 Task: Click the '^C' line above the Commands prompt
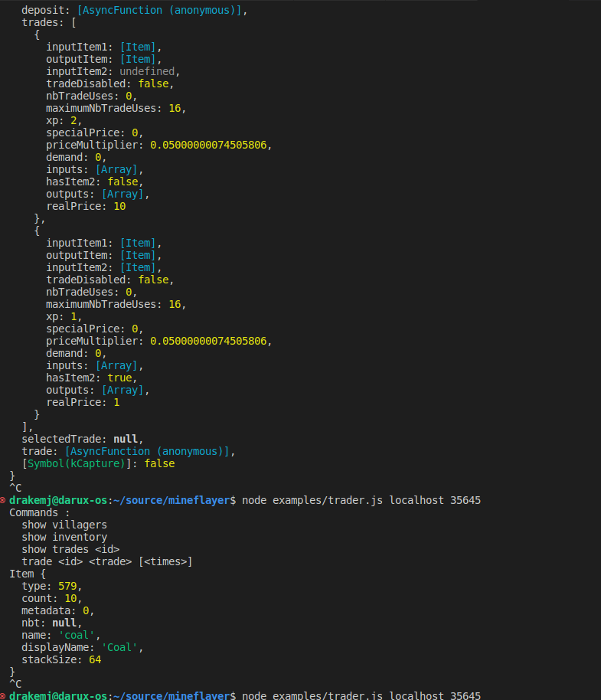pyautogui.click(x=15, y=488)
